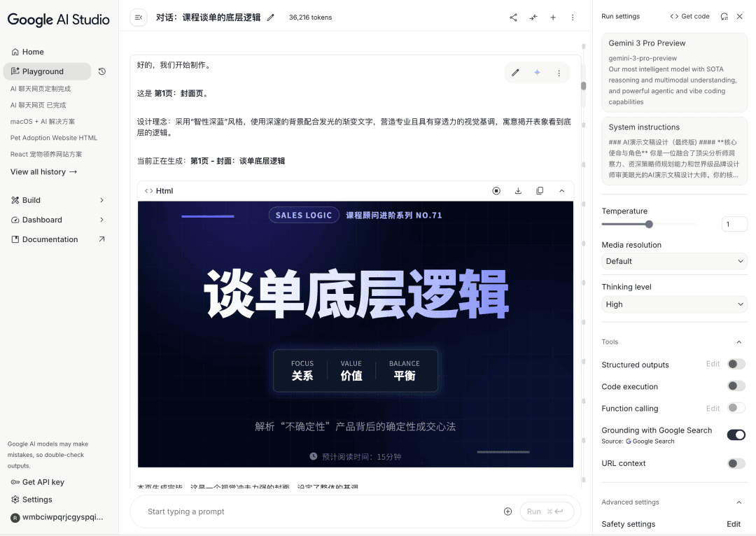Image resolution: width=756 pixels, height=536 pixels.
Task: Download the Html code block
Action: point(518,191)
